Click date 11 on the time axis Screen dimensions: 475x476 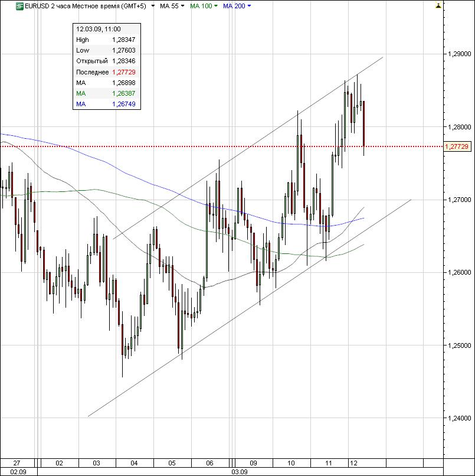click(x=329, y=463)
